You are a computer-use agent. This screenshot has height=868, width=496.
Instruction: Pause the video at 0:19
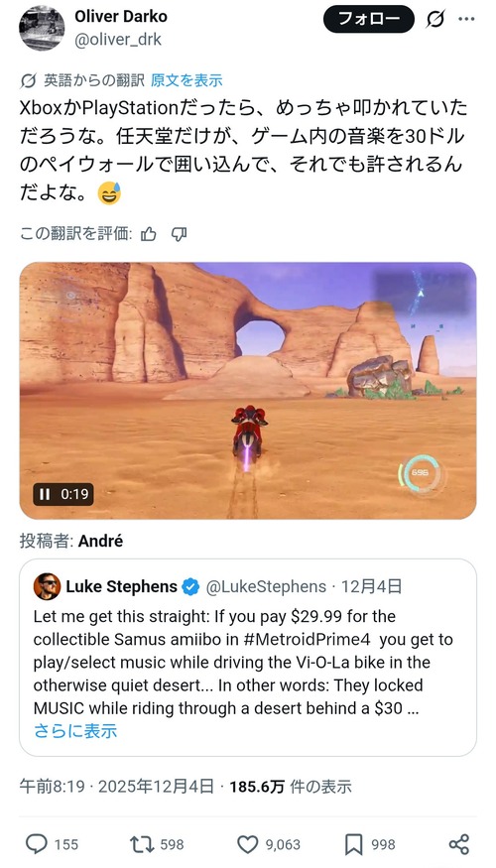[45, 494]
